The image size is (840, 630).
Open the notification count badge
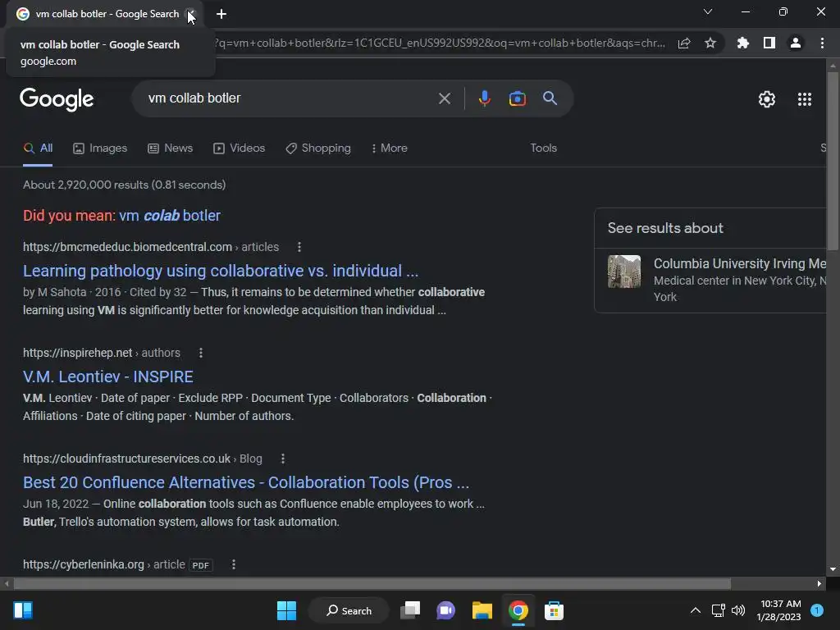tap(817, 610)
